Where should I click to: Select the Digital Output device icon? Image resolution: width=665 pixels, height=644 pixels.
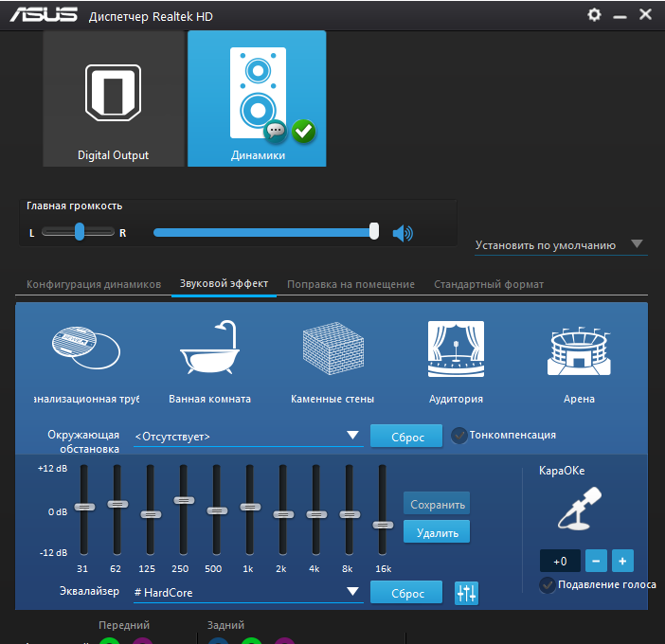[x=113, y=99]
